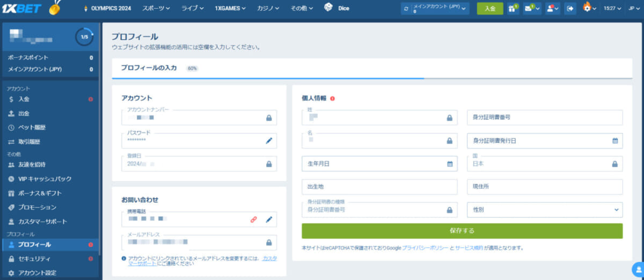This screenshot has width=644, height=280.
Task: Open calendar icon for 身分証明書発行日
Action: [x=615, y=141]
